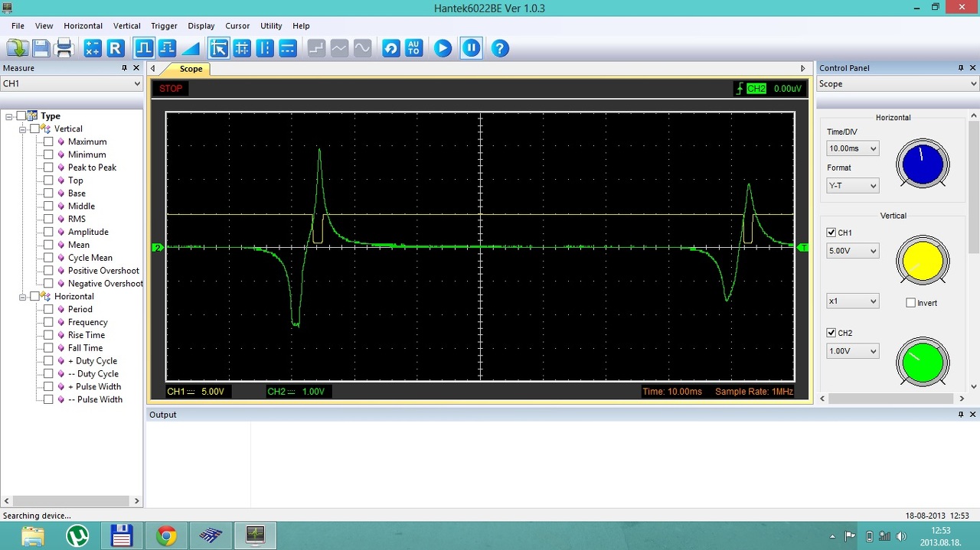Click the AUTO setup toolbar icon
980x550 pixels.
click(x=413, y=48)
